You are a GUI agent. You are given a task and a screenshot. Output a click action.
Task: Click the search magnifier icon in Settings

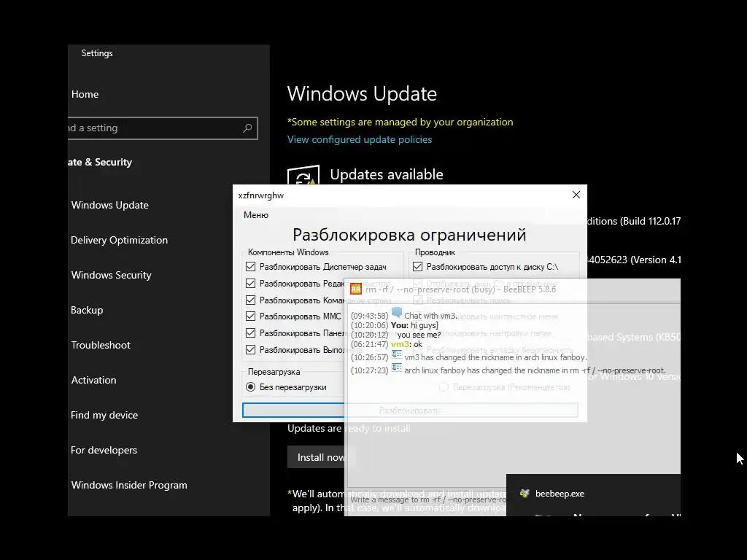point(247,128)
